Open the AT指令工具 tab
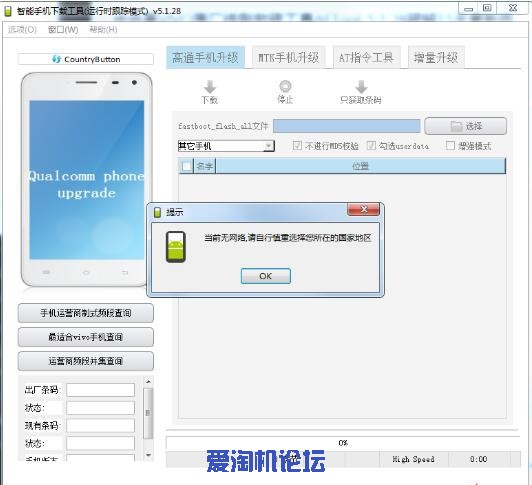532x485 pixels. pyautogui.click(x=366, y=57)
